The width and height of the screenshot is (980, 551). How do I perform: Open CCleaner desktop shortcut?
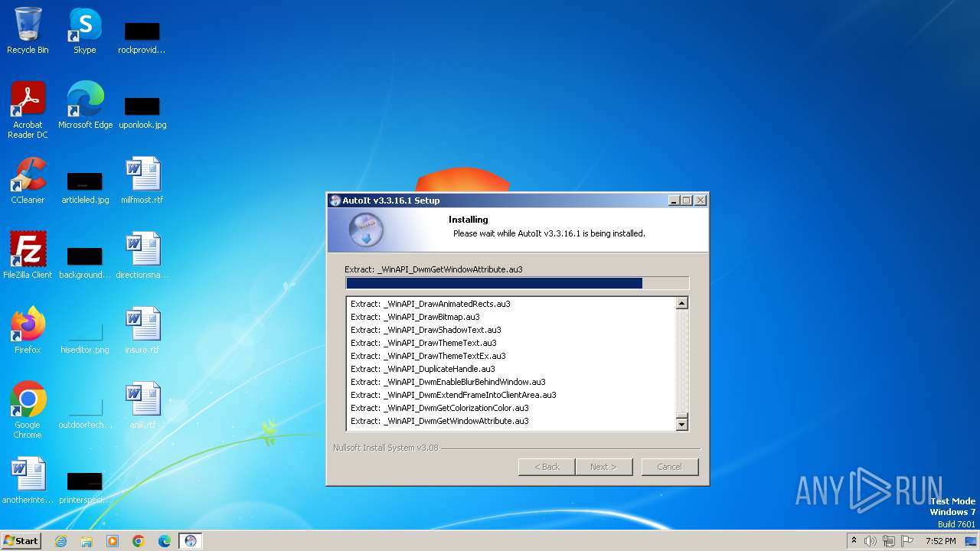[x=28, y=181]
